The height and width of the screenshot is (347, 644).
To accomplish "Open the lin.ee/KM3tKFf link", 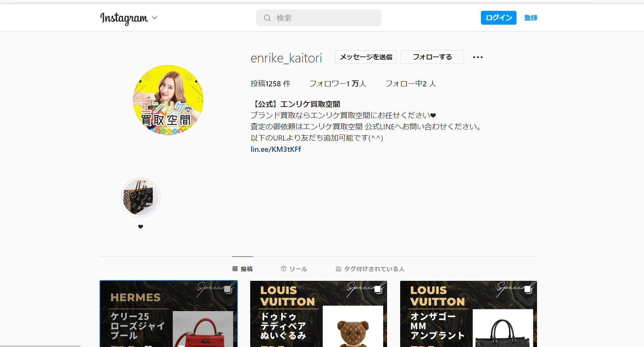I will pyautogui.click(x=276, y=149).
